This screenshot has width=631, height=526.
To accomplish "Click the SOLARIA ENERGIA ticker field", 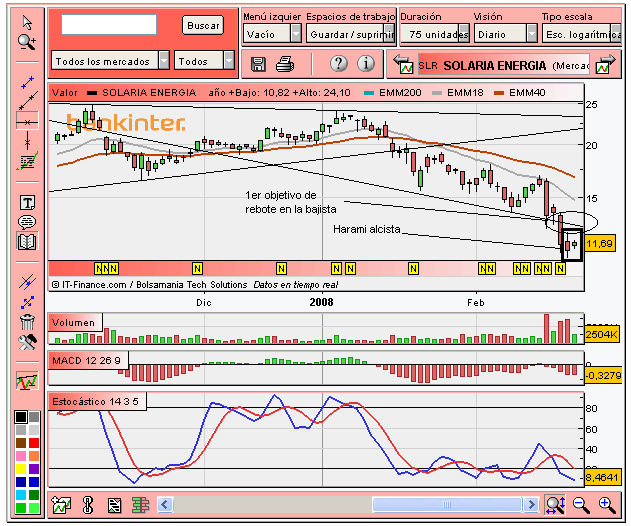I will (504, 65).
